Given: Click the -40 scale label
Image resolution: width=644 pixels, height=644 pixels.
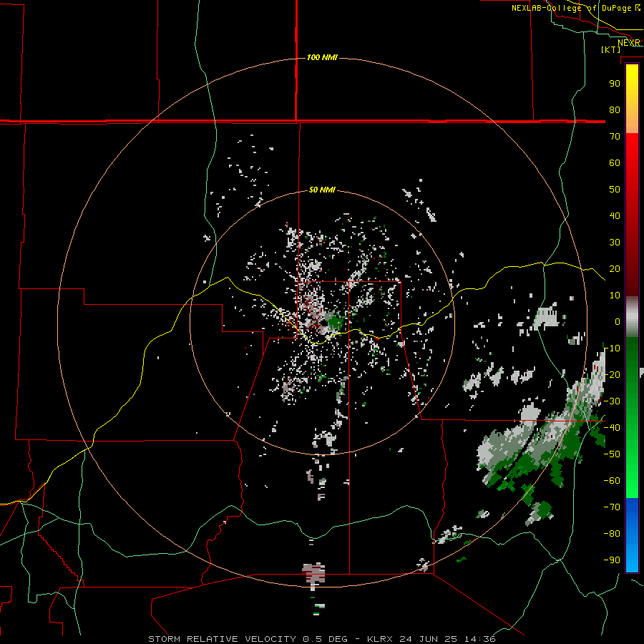Looking at the screenshot, I should (x=612, y=428).
